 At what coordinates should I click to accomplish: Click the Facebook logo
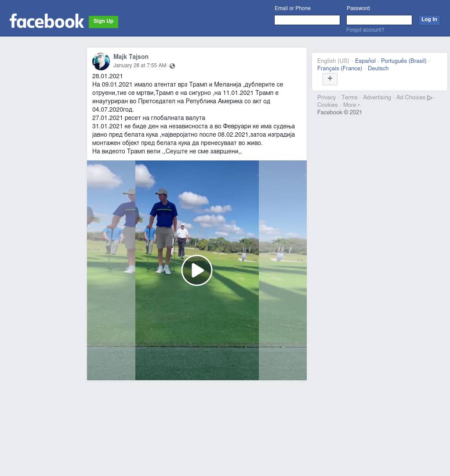pos(47,21)
